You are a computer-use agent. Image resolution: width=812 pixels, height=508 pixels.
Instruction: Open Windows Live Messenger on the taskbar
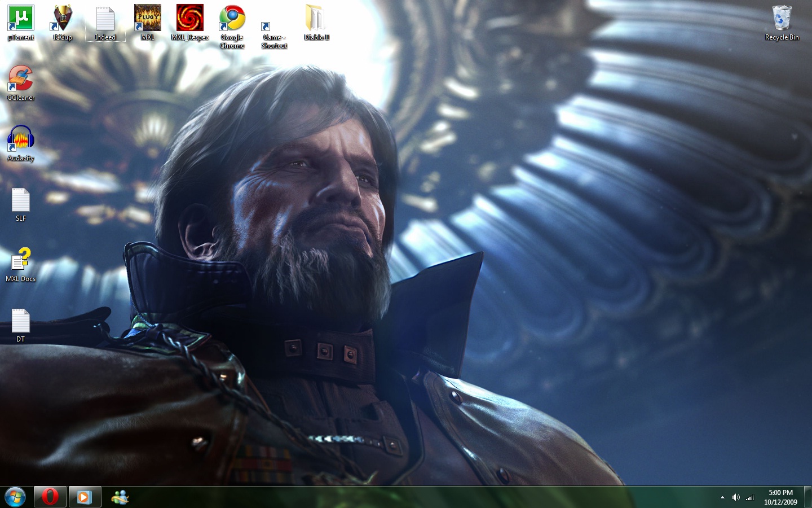tap(120, 497)
